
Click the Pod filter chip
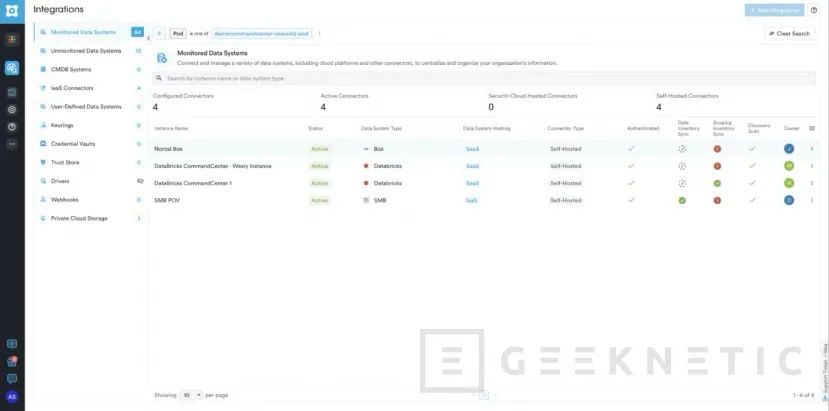point(178,33)
